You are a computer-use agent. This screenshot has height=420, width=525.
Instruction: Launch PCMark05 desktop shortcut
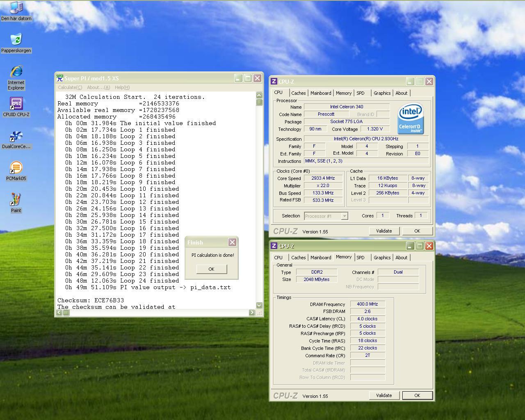tap(16, 171)
